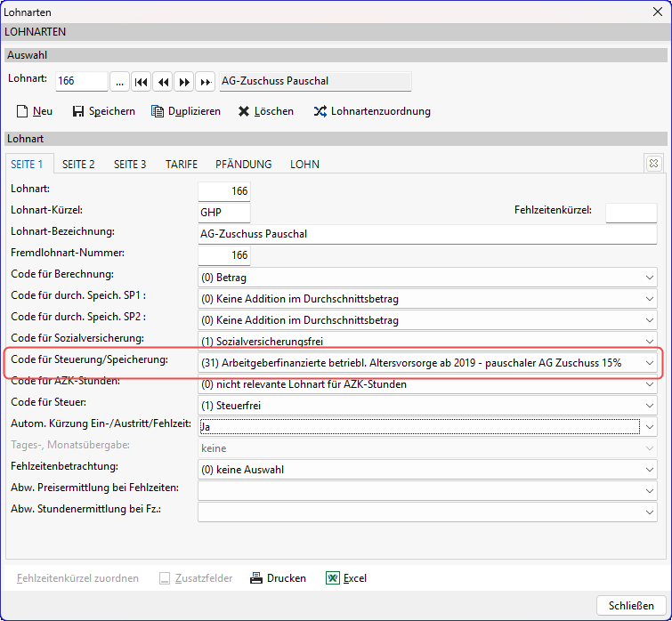Click the Lohnart number field on Seite 1
This screenshot has height=621, width=672.
[224, 191]
